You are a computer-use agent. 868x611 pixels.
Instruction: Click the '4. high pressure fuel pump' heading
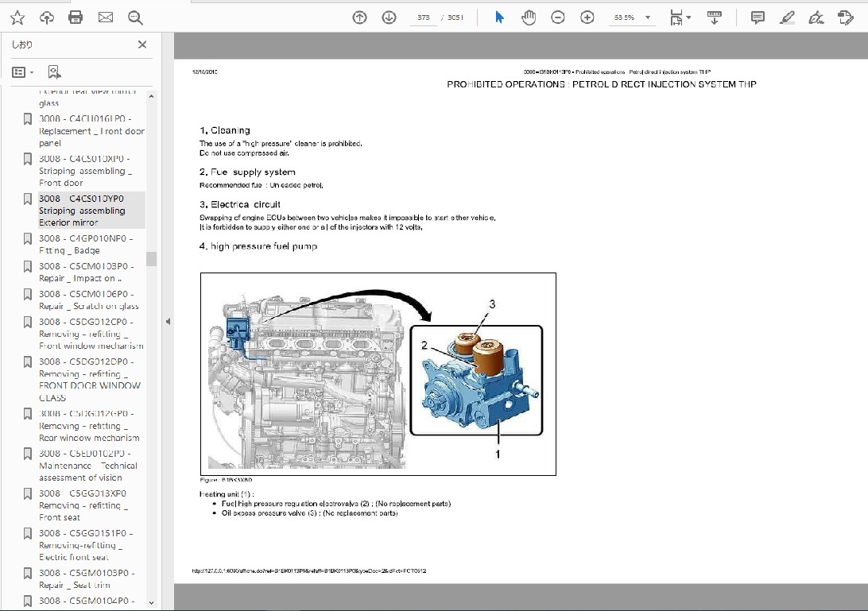click(258, 246)
